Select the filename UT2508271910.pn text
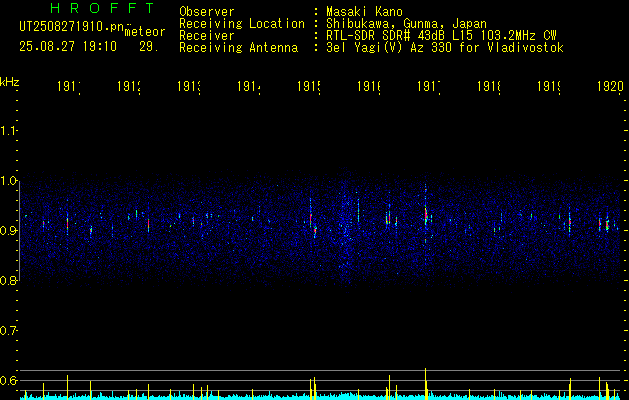This screenshot has height=400, width=629. [71, 27]
